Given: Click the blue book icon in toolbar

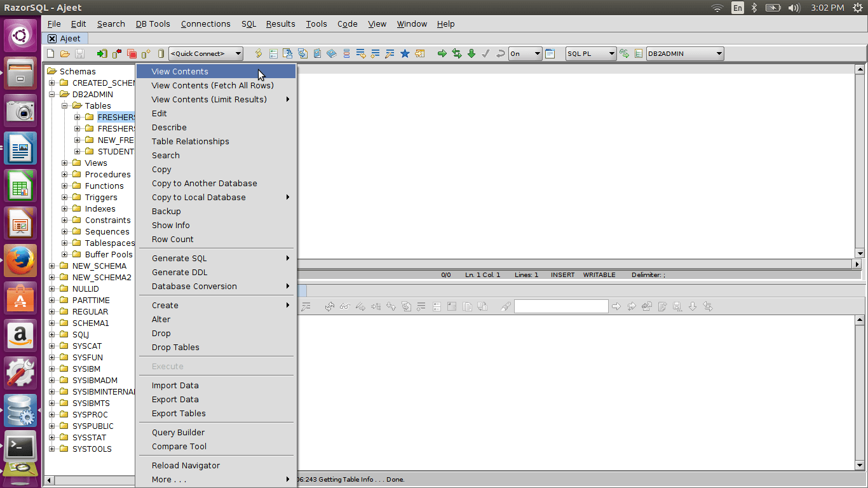Looking at the screenshot, I should pos(331,54).
